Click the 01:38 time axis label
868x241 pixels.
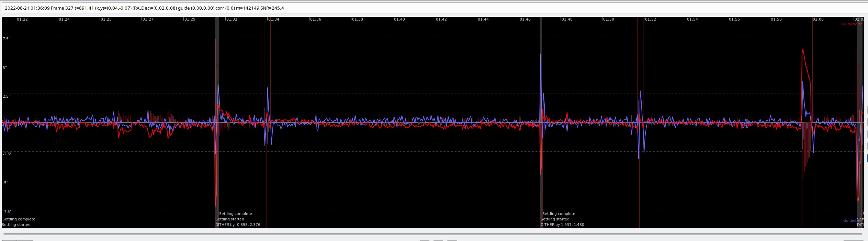click(357, 19)
